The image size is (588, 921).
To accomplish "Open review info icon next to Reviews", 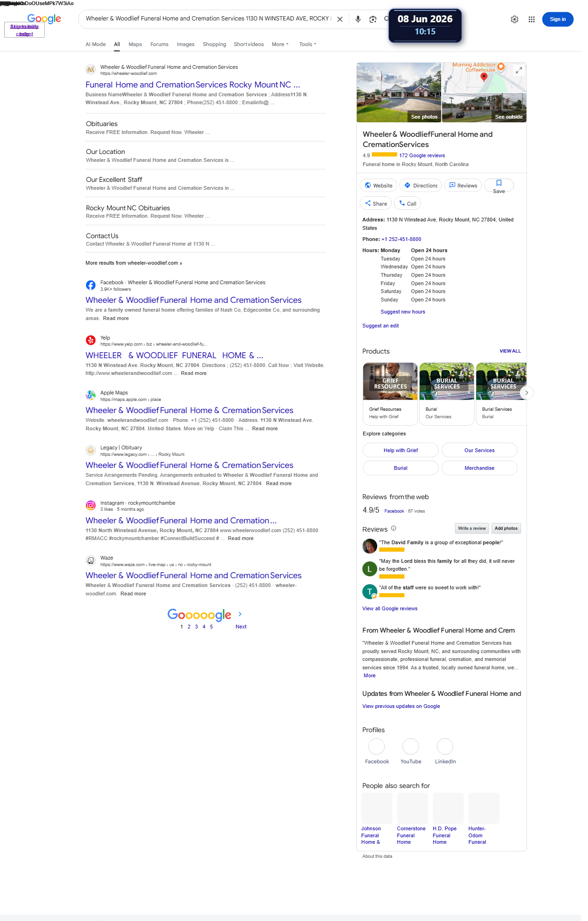I will pos(394,528).
